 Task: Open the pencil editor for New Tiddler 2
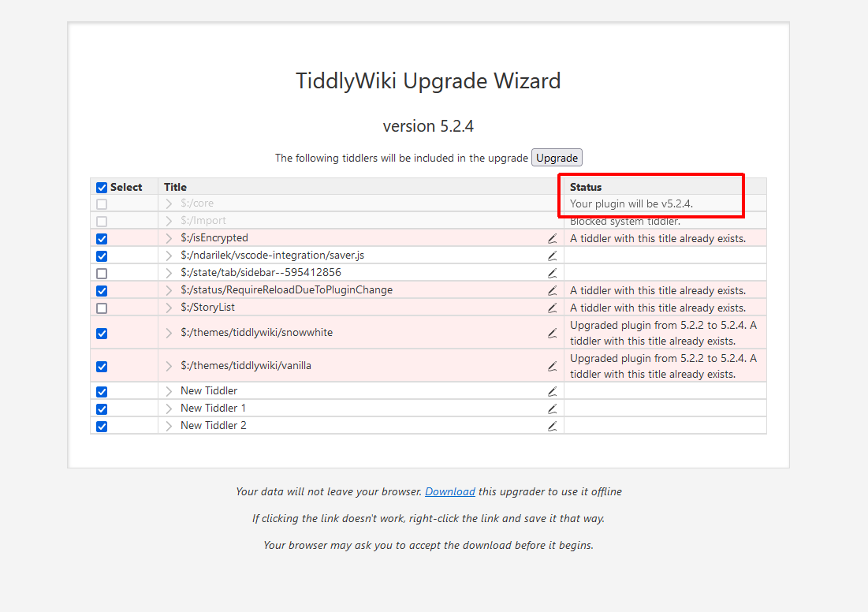tap(552, 426)
